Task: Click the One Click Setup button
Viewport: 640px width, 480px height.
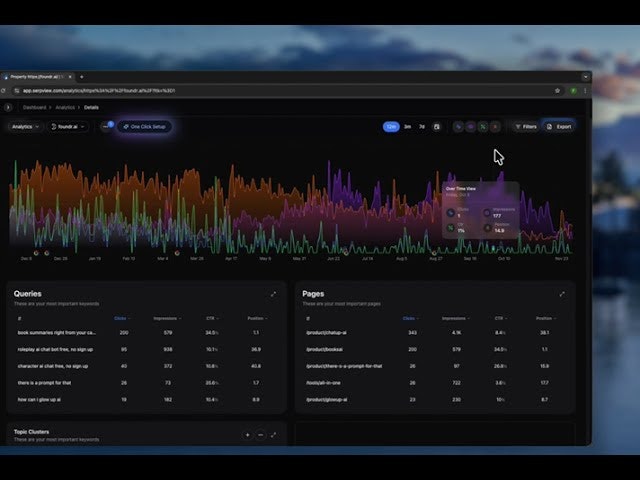Action: pyautogui.click(x=145, y=127)
